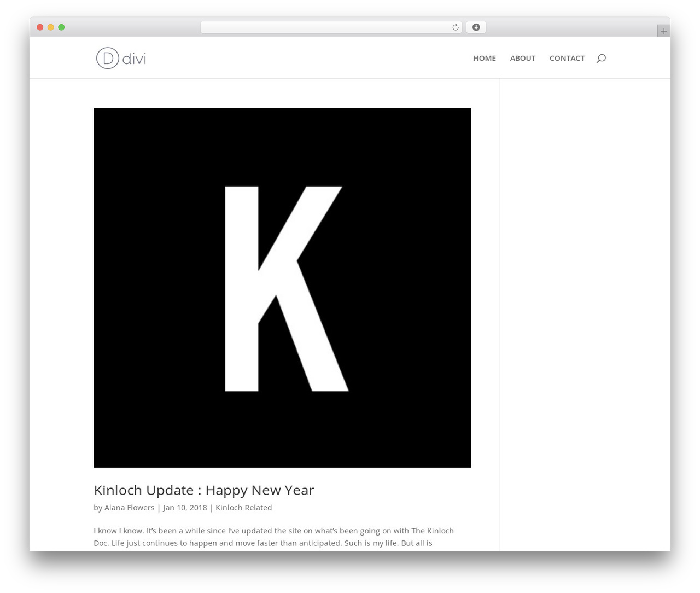
Task: Open the browser downloads button
Action: click(x=476, y=27)
